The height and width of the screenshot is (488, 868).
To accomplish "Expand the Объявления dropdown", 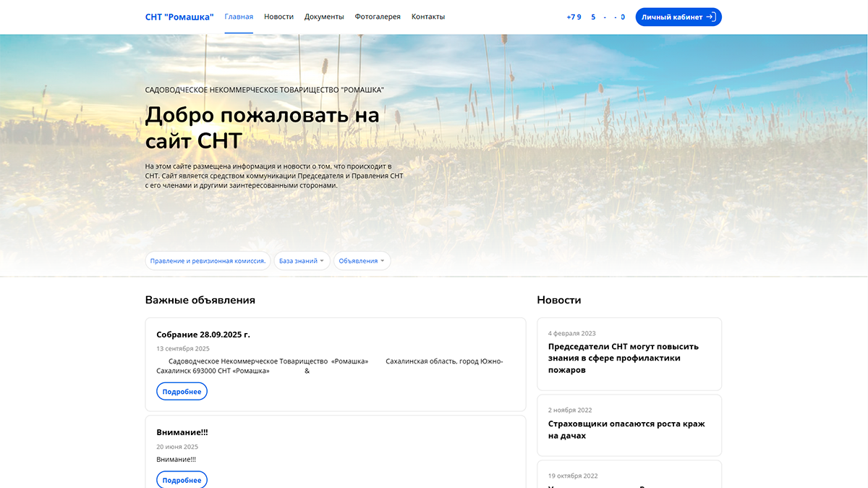I will pos(362,261).
